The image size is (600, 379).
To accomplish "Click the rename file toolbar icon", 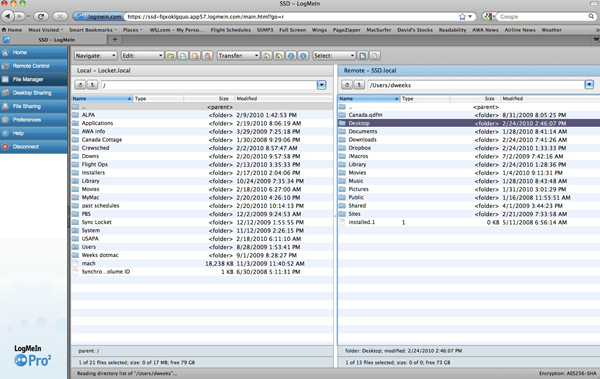I will [183, 56].
